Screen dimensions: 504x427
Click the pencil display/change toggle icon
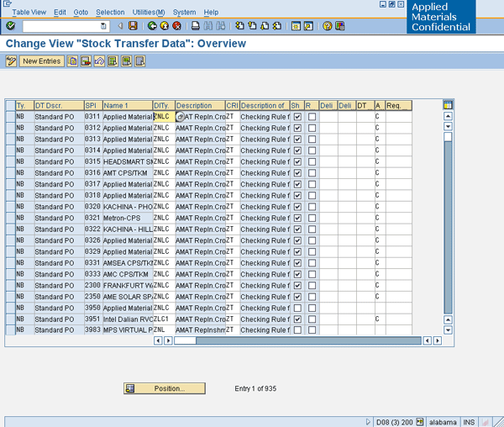coord(11,61)
